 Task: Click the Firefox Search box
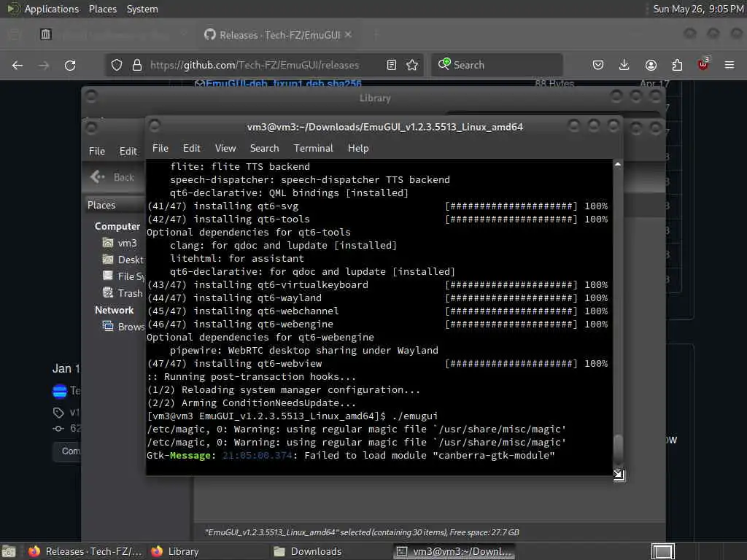[x=497, y=65]
